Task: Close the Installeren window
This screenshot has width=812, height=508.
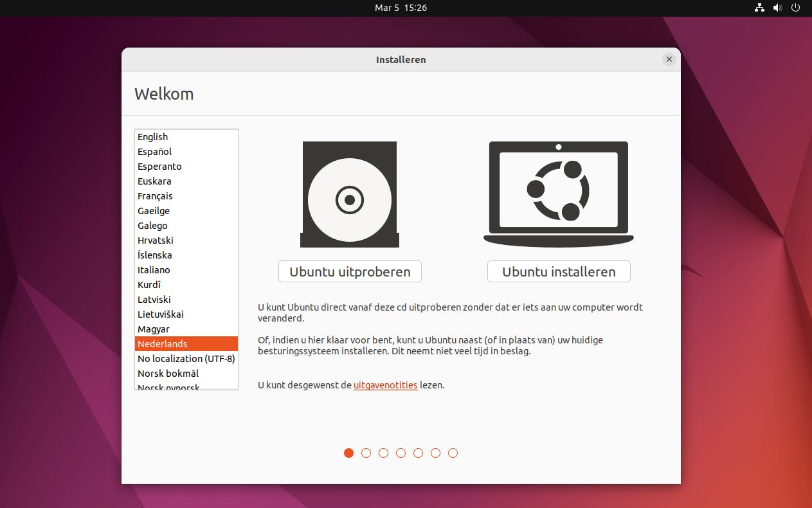Action: point(669,59)
